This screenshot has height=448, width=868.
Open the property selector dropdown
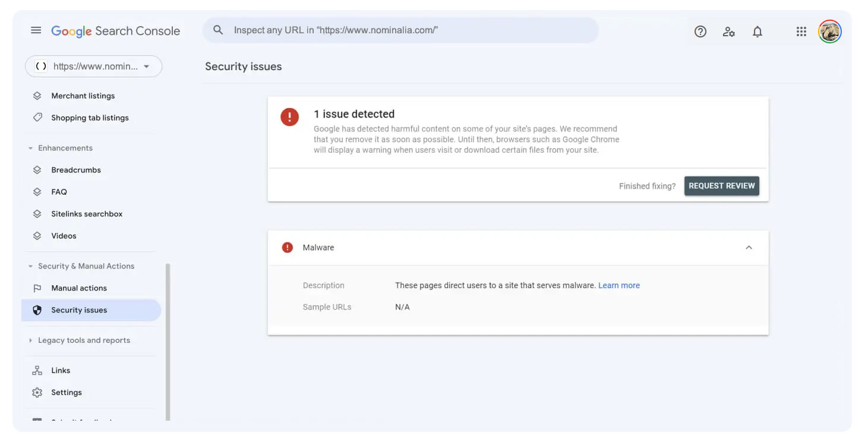tap(93, 67)
